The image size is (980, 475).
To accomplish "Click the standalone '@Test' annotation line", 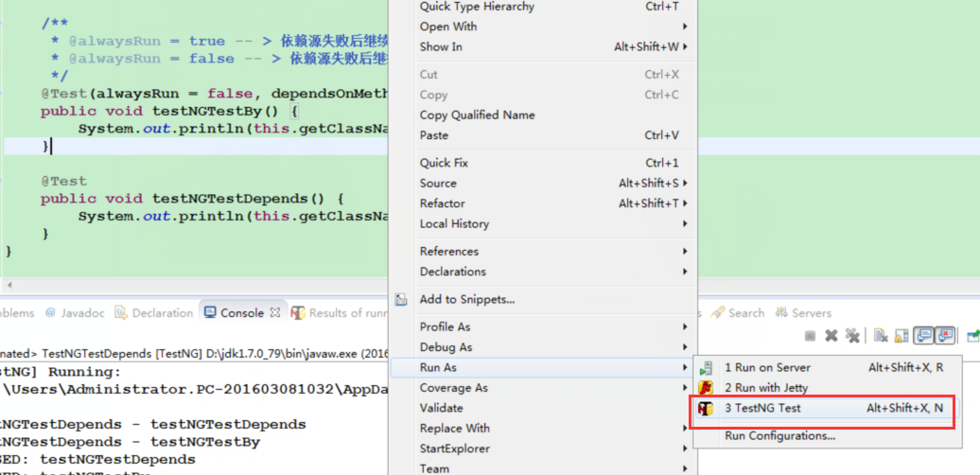I will (x=63, y=182).
